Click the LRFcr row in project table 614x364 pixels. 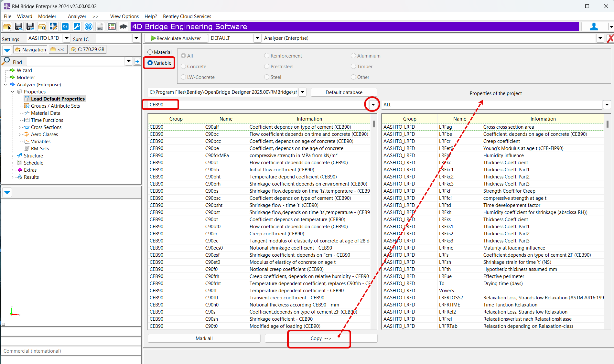point(493,141)
